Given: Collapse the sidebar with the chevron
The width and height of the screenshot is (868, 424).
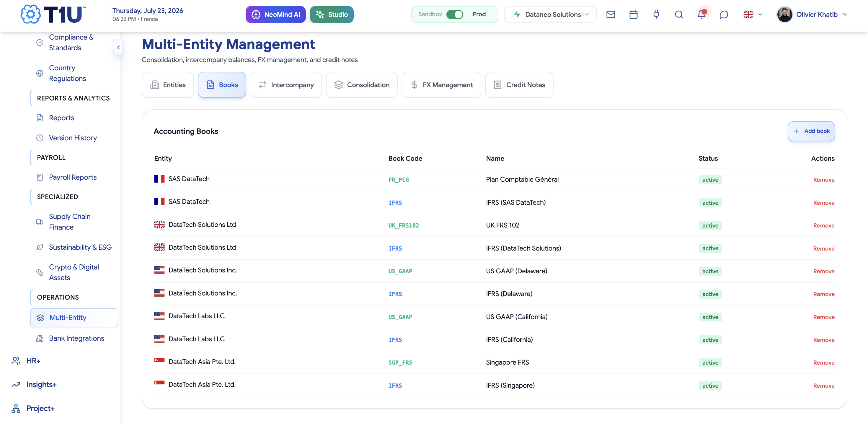Looking at the screenshot, I should coord(118,48).
